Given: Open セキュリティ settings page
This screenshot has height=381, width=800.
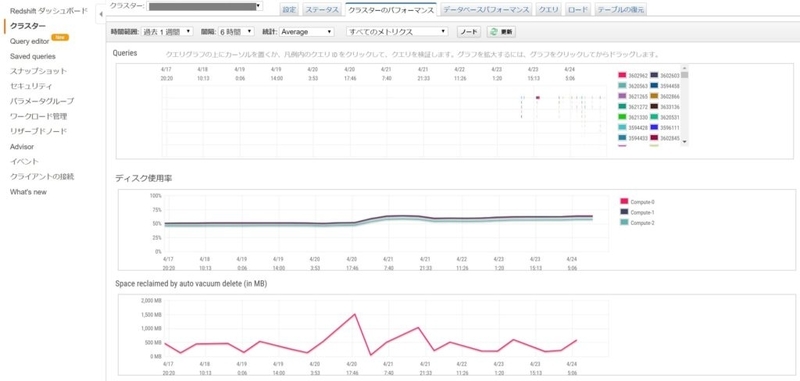Looking at the screenshot, I should pos(31,86).
